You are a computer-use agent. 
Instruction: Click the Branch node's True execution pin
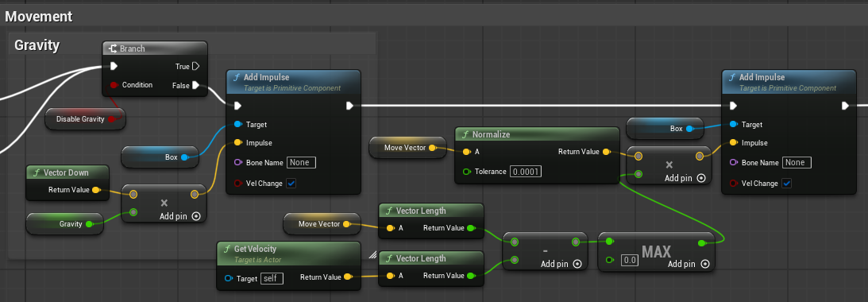coord(195,67)
